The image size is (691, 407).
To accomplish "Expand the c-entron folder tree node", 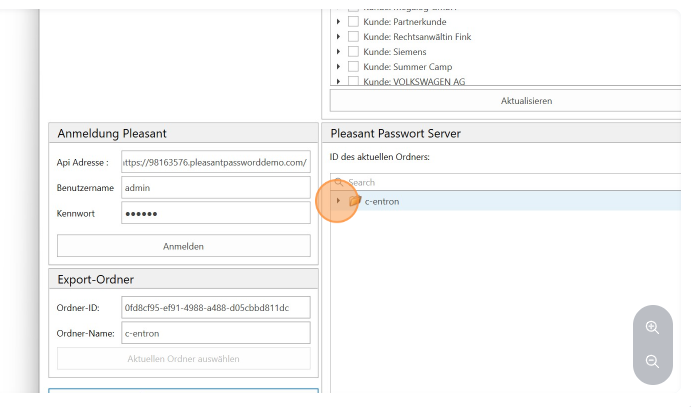I will pos(338,201).
